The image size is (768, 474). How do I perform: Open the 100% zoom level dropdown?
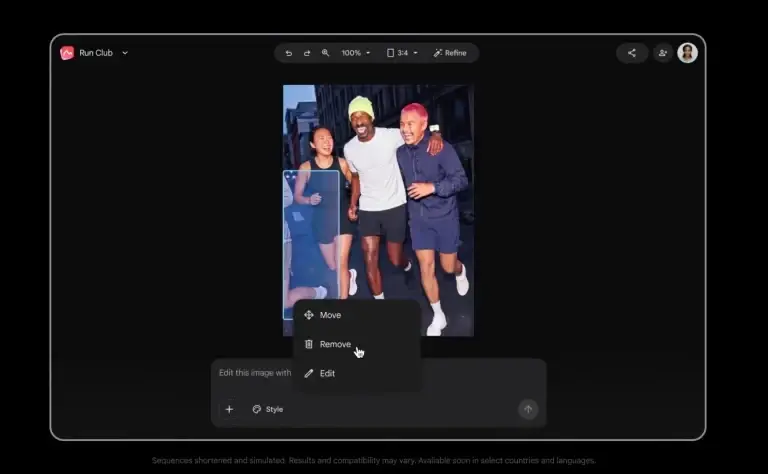[x=356, y=53]
